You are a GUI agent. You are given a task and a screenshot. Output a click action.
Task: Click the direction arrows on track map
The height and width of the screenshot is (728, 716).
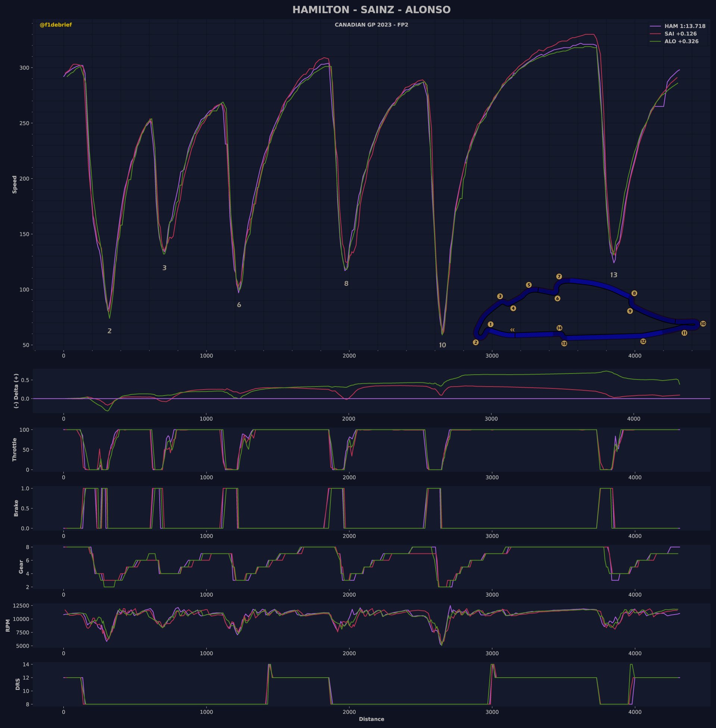click(512, 330)
